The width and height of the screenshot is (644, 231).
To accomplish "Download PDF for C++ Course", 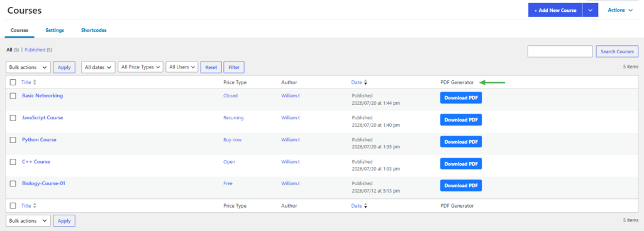I will 461,164.
